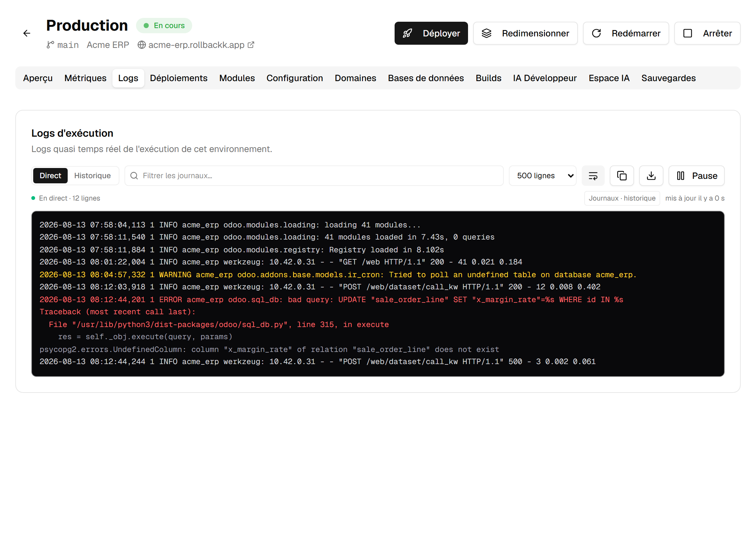The width and height of the screenshot is (756, 534).
Task: Click the search magnifier icon in filter field
Action: point(134,176)
